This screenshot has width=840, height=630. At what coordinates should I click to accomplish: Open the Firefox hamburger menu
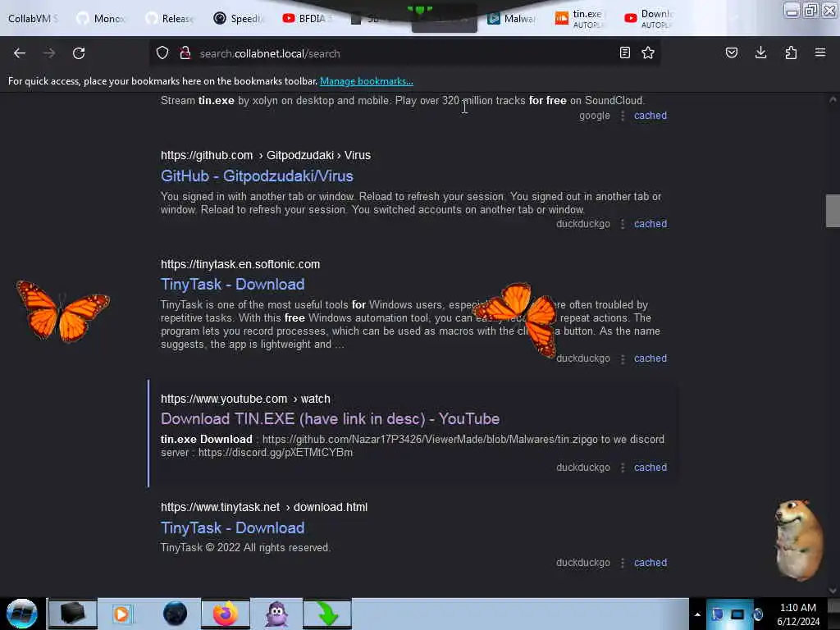[820, 53]
